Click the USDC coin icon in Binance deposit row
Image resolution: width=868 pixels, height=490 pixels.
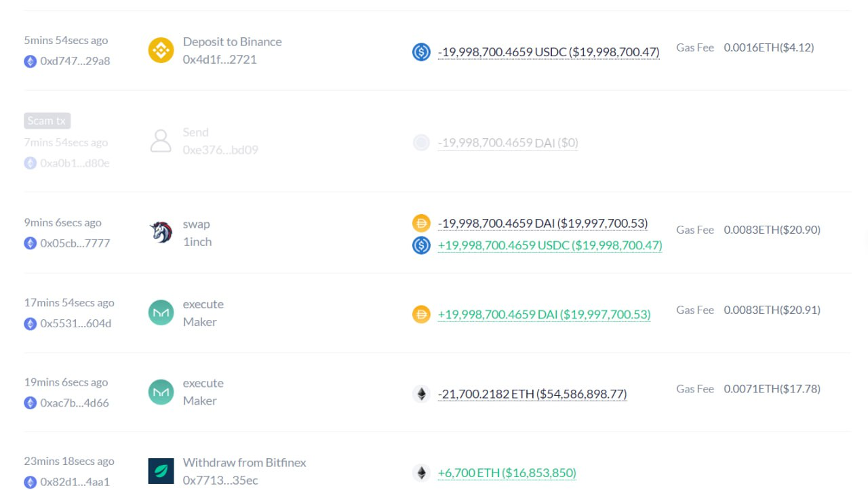click(x=421, y=52)
